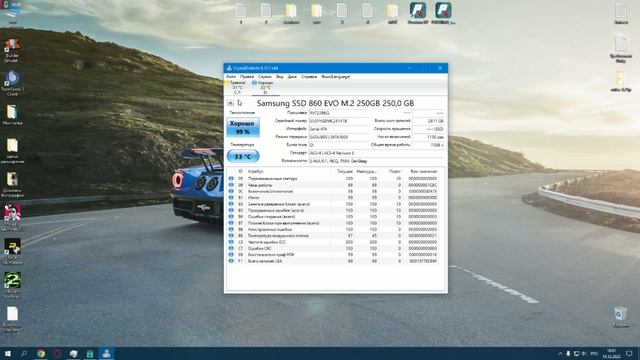
Task: Click the РУС input language indicator
Action: click(594, 353)
